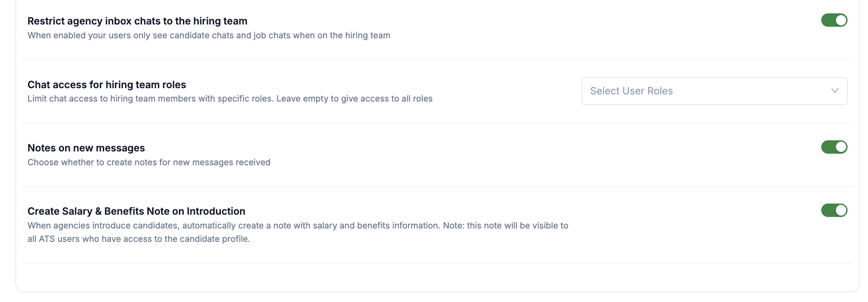Click the chevron arrow in user roles field

point(835,91)
